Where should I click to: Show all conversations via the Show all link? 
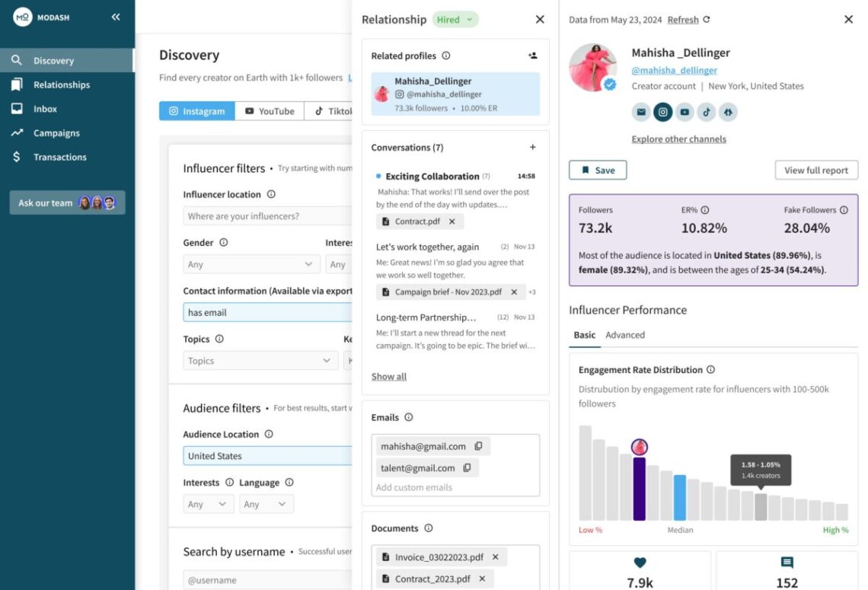388,376
